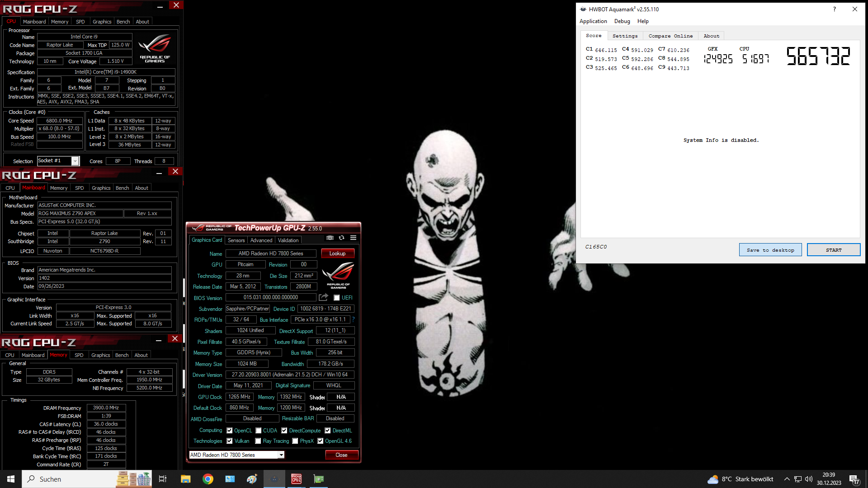Click the DRAM Frequency value 3900.0 MHz

106,408
